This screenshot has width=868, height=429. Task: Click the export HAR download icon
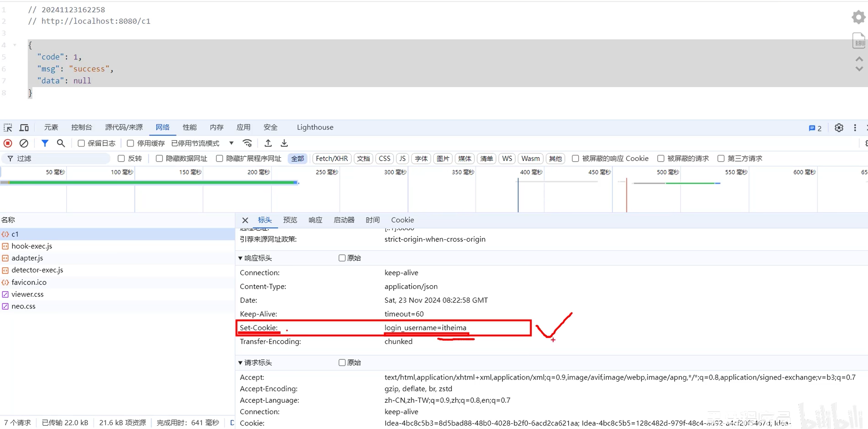pyautogui.click(x=284, y=143)
